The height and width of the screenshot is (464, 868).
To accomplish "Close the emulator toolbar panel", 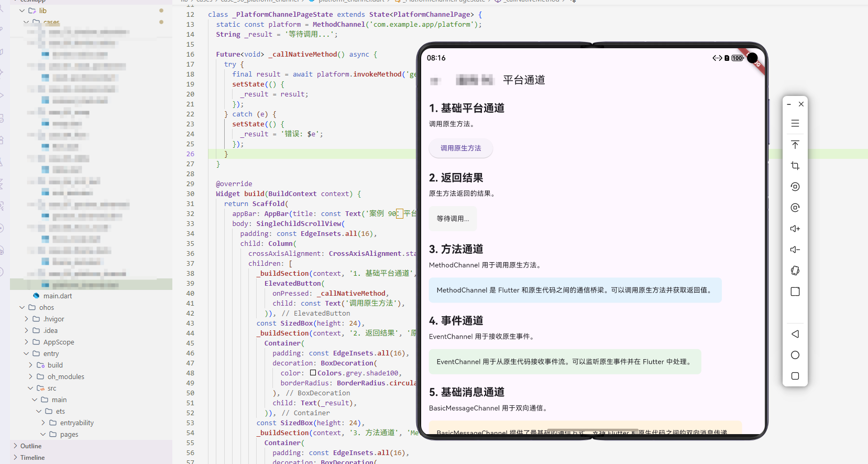I will pyautogui.click(x=801, y=104).
